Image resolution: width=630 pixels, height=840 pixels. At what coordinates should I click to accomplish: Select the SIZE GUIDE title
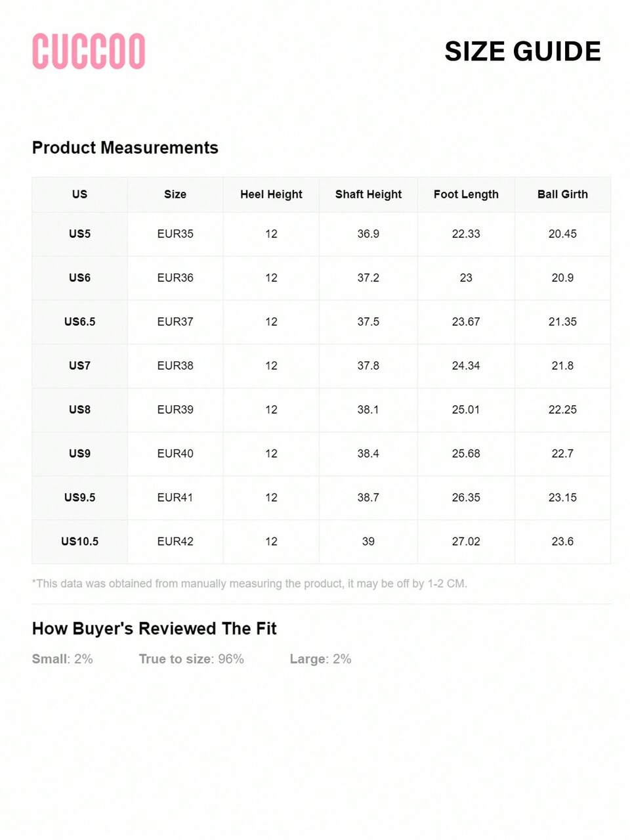pyautogui.click(x=522, y=51)
